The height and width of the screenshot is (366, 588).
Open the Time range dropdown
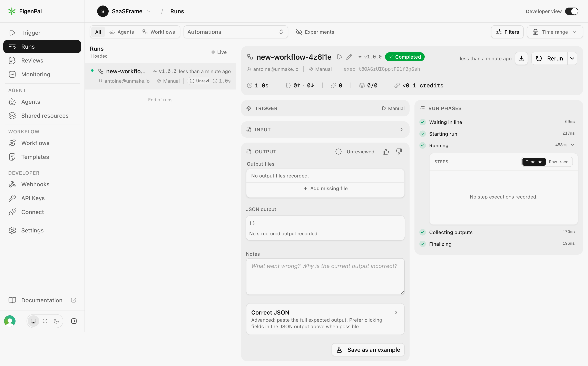[x=555, y=32]
